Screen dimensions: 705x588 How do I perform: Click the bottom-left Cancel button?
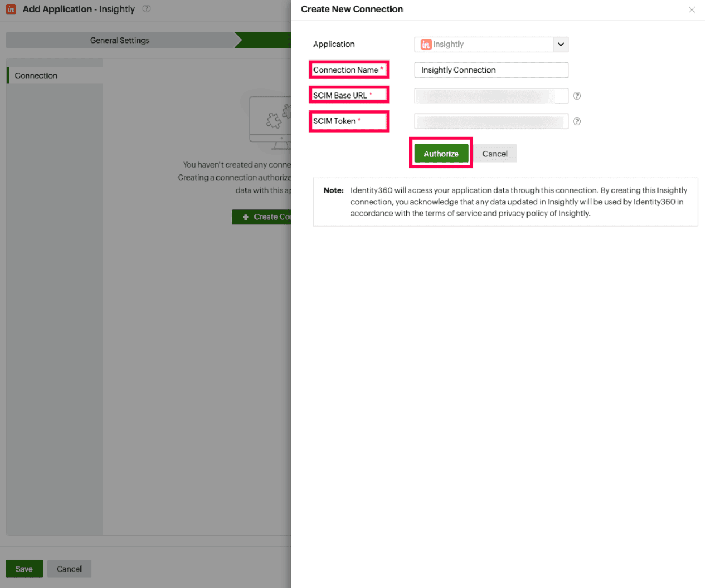69,569
